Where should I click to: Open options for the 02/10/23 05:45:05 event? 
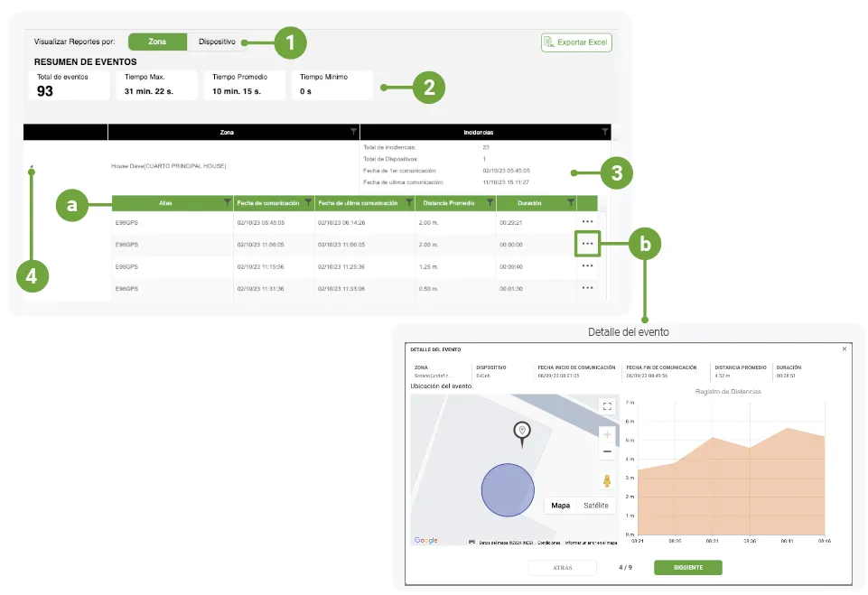[x=587, y=222]
